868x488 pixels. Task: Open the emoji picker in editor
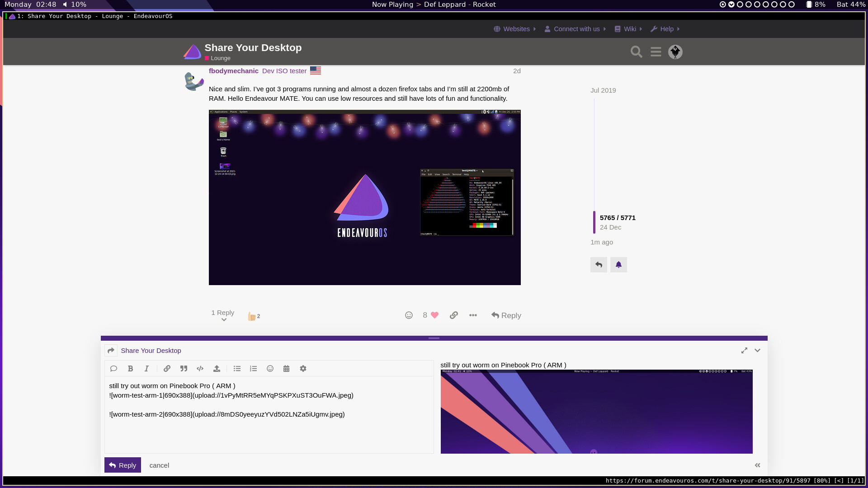click(x=270, y=369)
